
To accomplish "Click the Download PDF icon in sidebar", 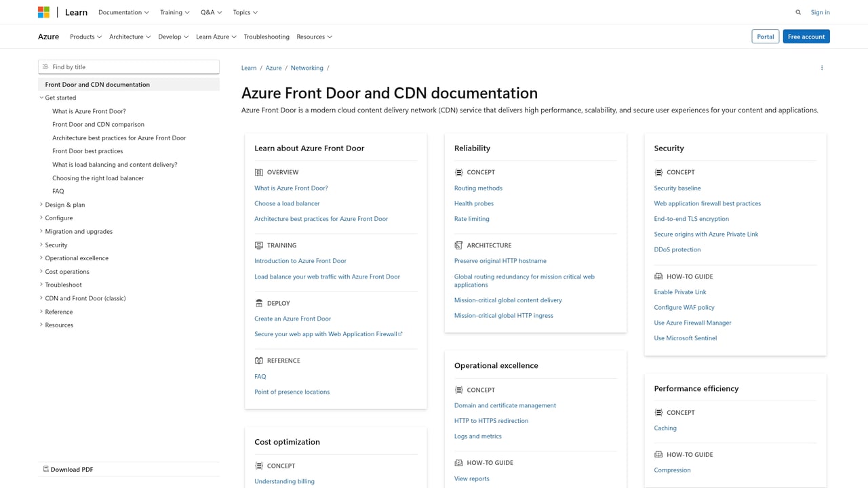I will click(x=46, y=469).
